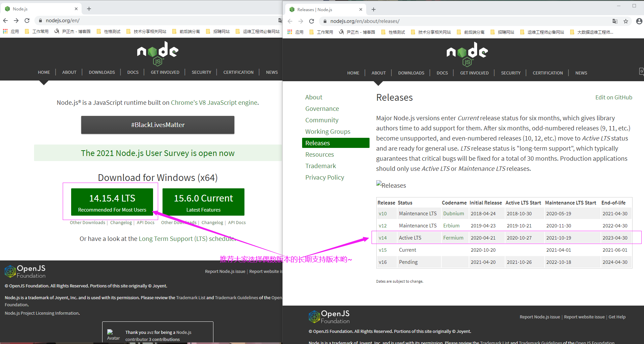This screenshot has width=644, height=344.
Task: Click OpenJS Foundation logo in left page footer
Action: [25, 271]
